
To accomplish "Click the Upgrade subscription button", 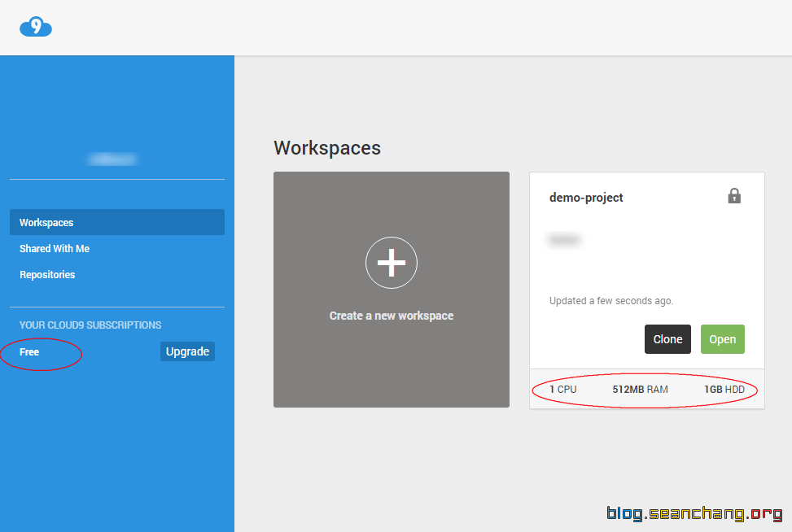I will tap(187, 351).
